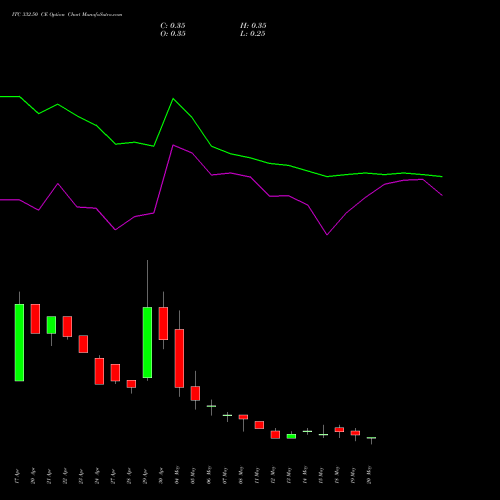Image resolution: width=500 pixels, height=500 pixels.
Task: Select the high value 'H: 0.35'
Action: tap(253, 26)
